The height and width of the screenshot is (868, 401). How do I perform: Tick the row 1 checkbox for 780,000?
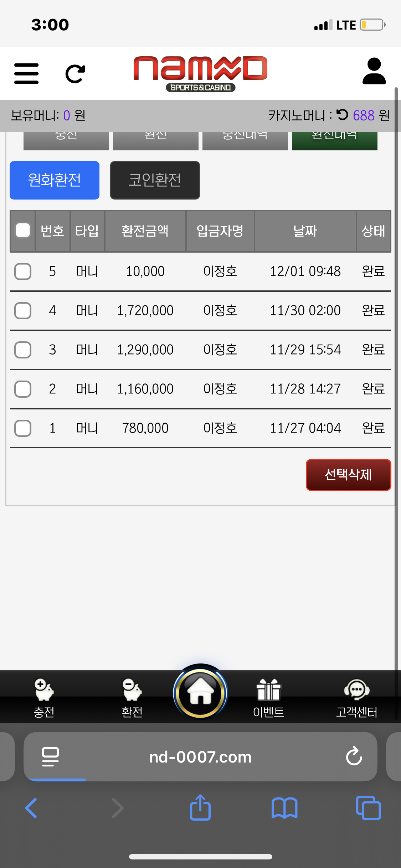(x=23, y=428)
